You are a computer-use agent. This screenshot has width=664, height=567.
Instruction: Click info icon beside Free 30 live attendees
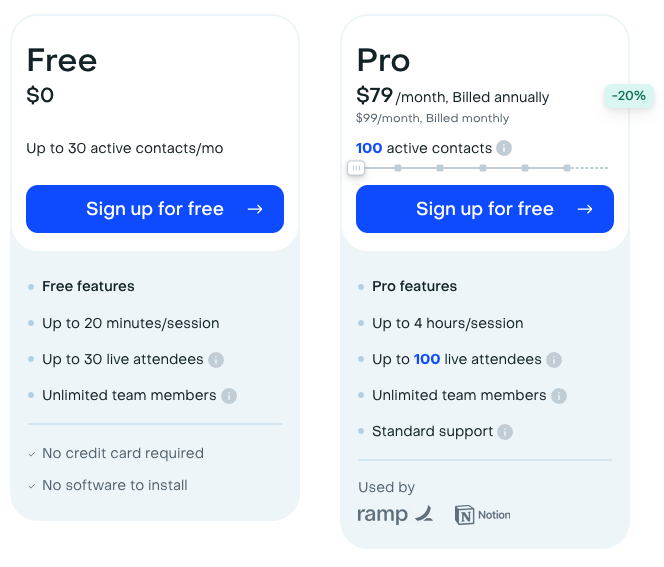click(x=216, y=360)
